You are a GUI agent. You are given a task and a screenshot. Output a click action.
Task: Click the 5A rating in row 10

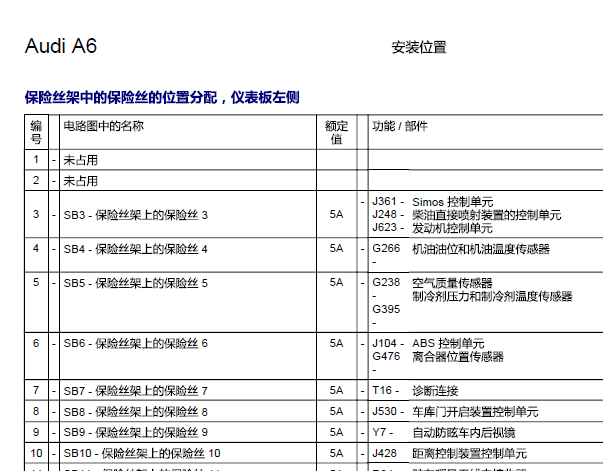click(336, 453)
